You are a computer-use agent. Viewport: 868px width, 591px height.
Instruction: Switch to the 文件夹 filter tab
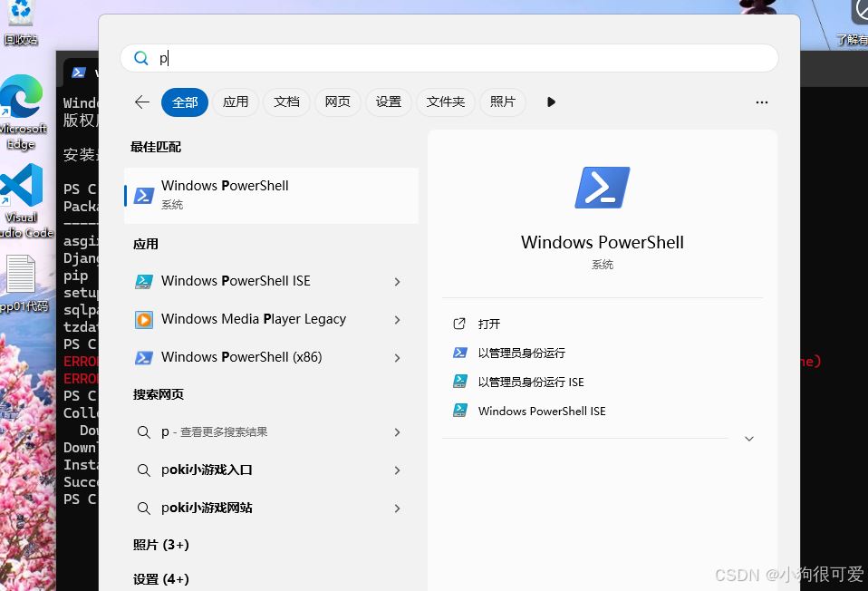coord(446,102)
